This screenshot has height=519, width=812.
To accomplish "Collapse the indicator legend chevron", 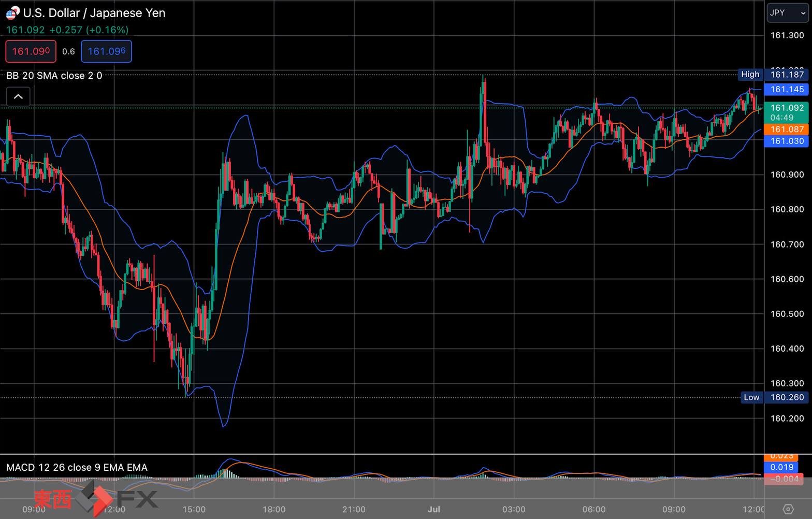I will 18,97.
